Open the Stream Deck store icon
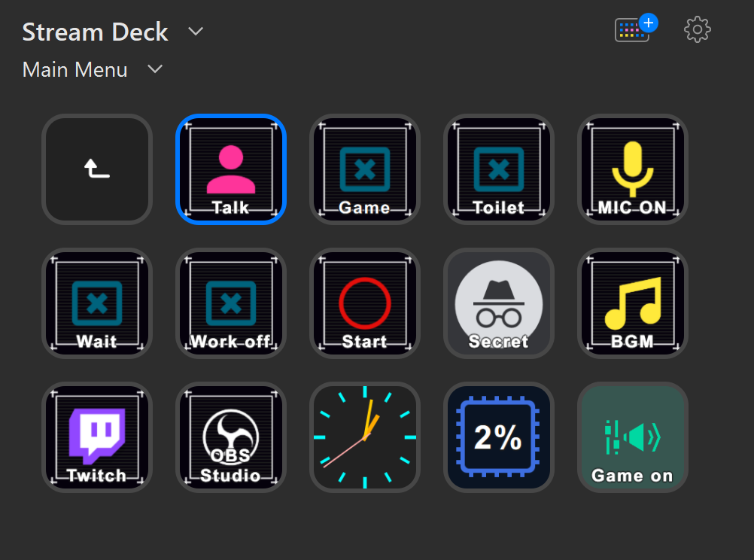Viewport: 754px width, 560px height. pos(634,29)
